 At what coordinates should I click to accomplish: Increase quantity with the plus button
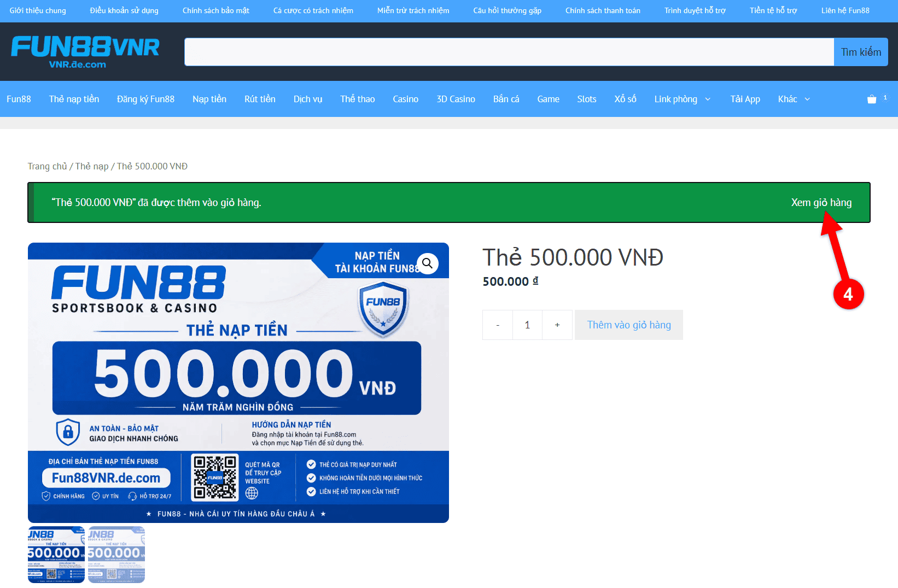tap(557, 325)
